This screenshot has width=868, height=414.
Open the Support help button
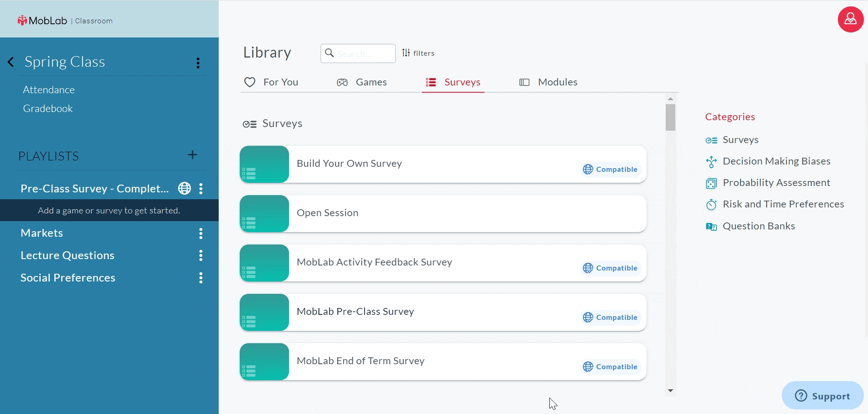click(x=822, y=396)
